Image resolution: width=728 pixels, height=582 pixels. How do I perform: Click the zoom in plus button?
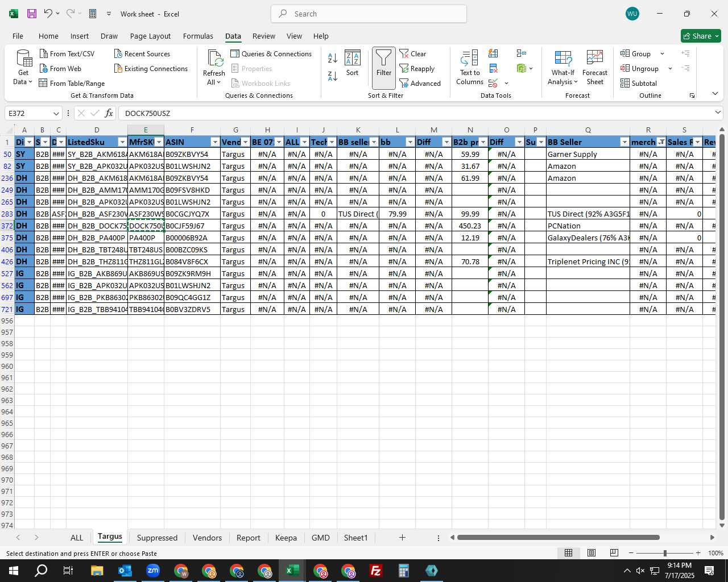click(x=698, y=553)
